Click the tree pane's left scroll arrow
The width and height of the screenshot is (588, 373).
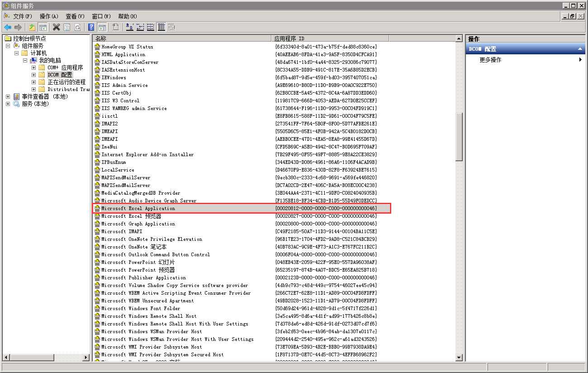click(6, 358)
